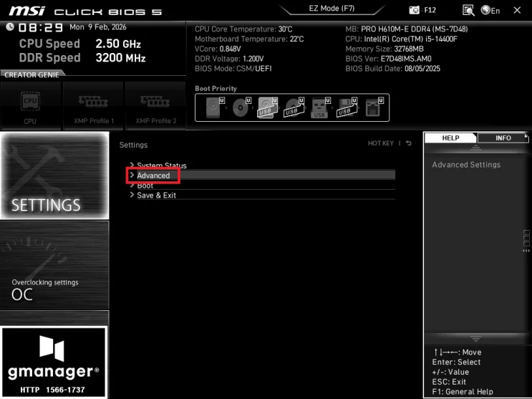Collapse side panel with triple-arrow icon

click(x=526, y=251)
